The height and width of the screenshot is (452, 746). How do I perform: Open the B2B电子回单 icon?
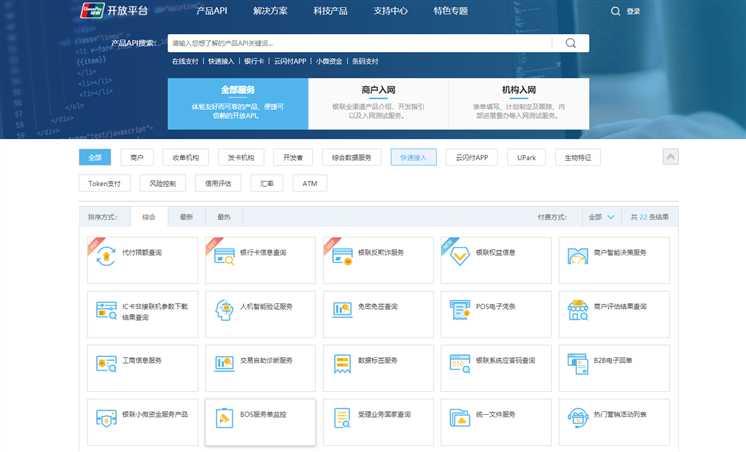578,364
